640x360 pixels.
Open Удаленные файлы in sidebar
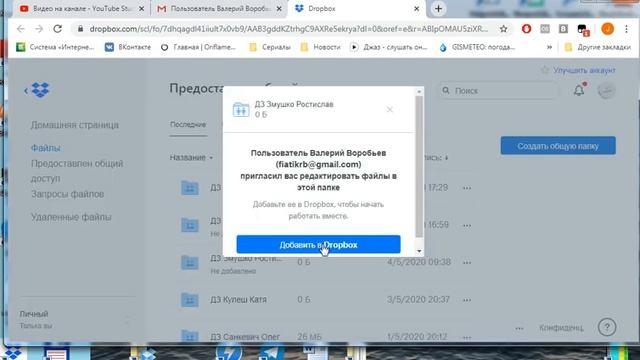click(71, 217)
